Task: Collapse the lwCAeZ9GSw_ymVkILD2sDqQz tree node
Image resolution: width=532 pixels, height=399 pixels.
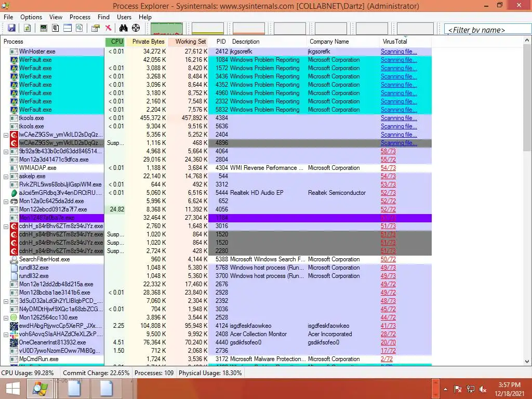Action: coord(6,135)
